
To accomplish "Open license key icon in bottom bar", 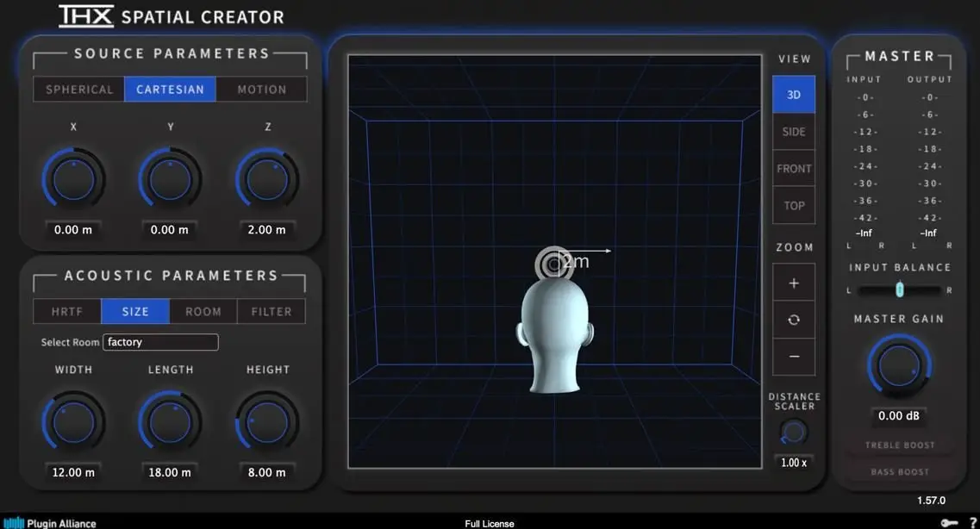I will [x=949, y=523].
